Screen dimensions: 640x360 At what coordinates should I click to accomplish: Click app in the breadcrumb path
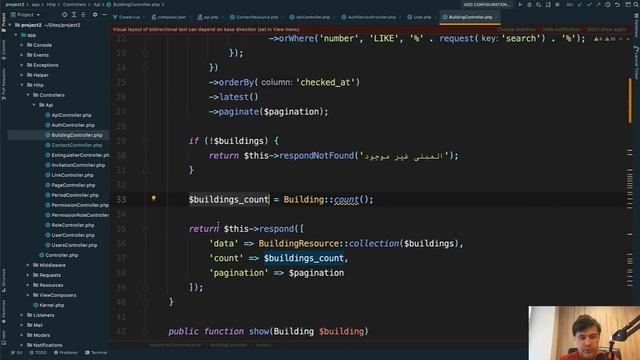(36, 4)
